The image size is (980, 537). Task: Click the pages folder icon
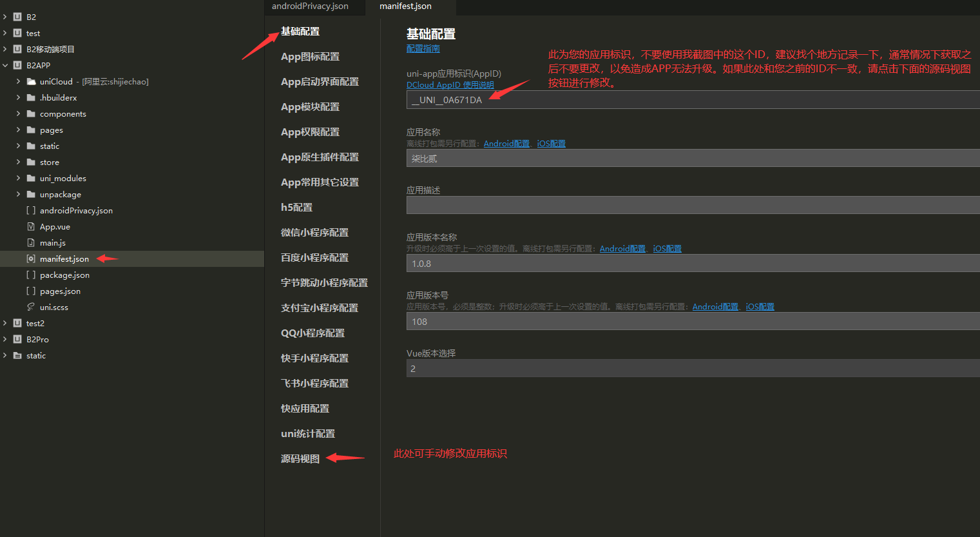click(31, 130)
